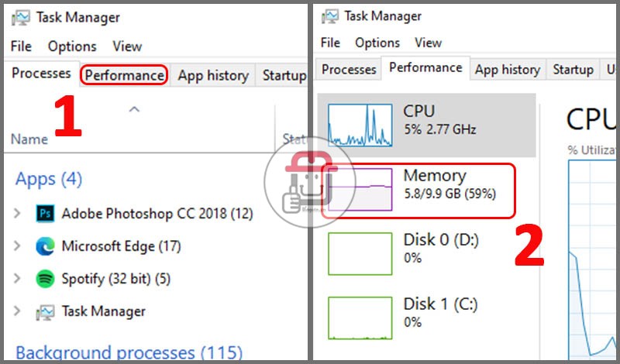Click Task Manager title icon in left window

pos(21,17)
